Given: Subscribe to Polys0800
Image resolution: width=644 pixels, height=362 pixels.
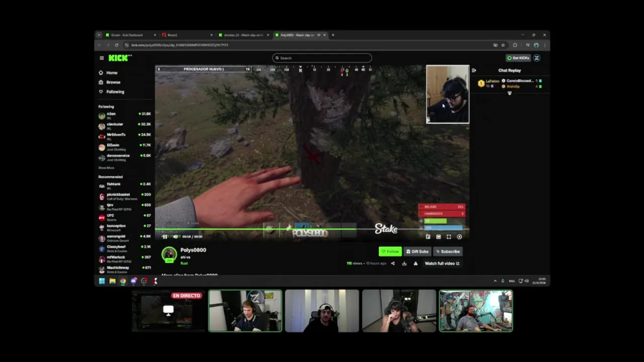Looking at the screenshot, I should pos(448,251).
